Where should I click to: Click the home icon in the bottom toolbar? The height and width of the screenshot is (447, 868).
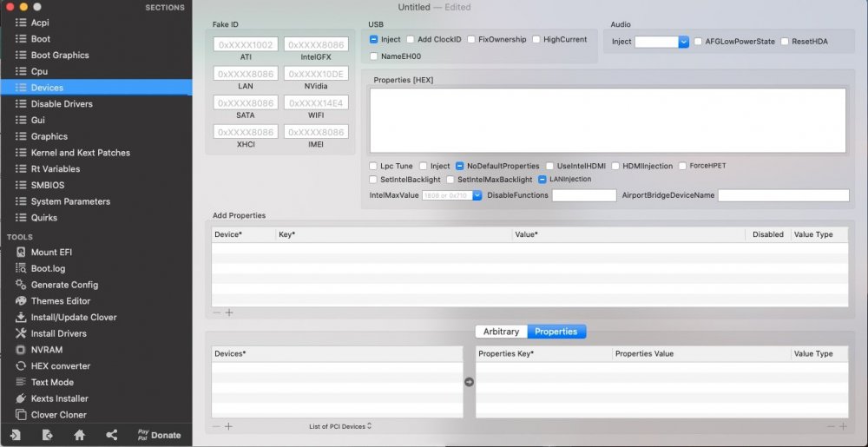79,435
